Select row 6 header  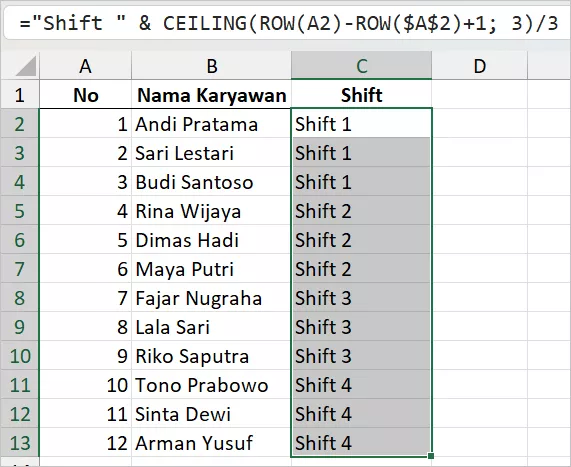click(x=20, y=240)
